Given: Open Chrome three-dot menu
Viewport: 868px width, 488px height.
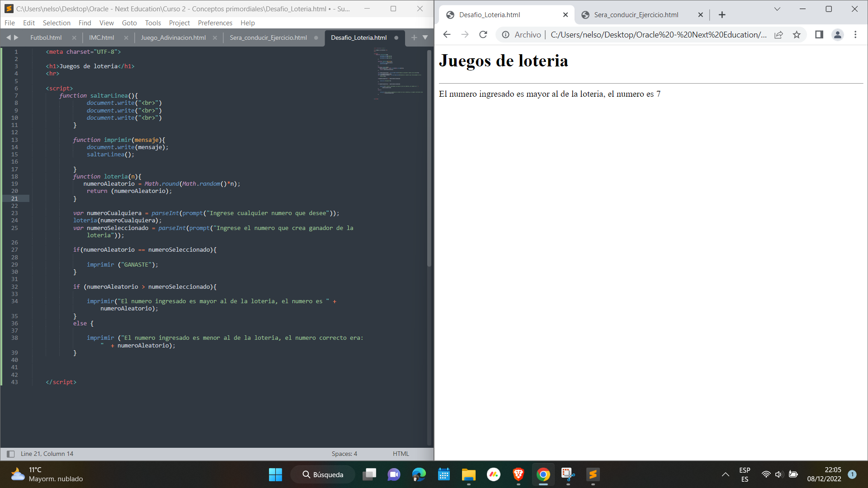Looking at the screenshot, I should (855, 35).
